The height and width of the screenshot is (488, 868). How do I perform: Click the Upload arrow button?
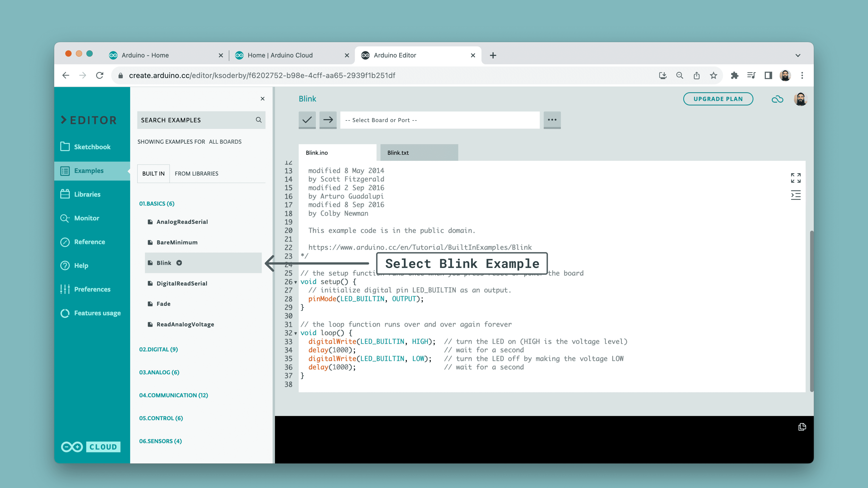coord(328,120)
